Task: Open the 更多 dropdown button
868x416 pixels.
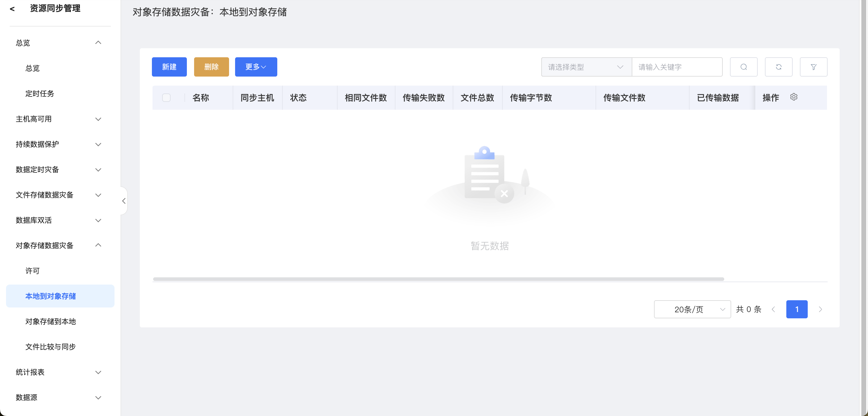Action: tap(256, 67)
